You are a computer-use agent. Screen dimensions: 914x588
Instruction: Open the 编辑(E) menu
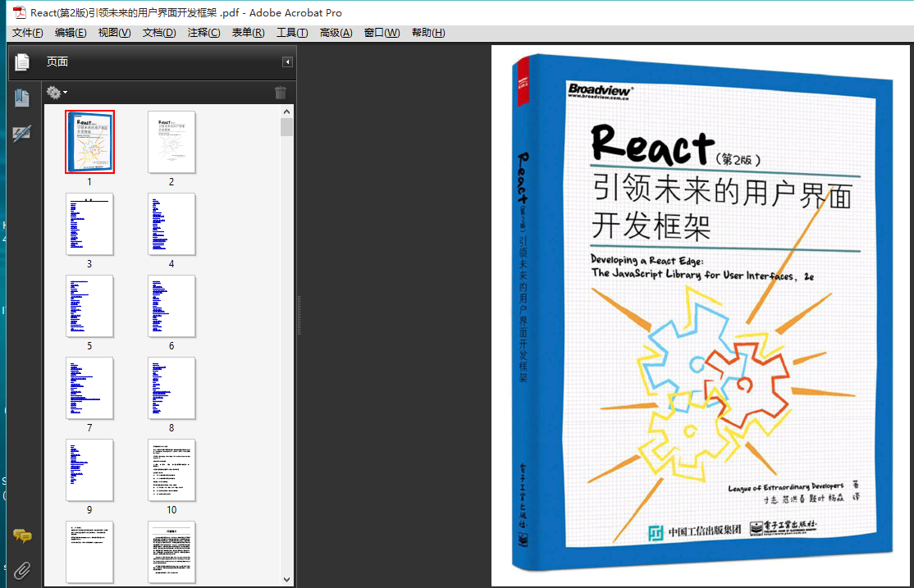pyautogui.click(x=71, y=33)
